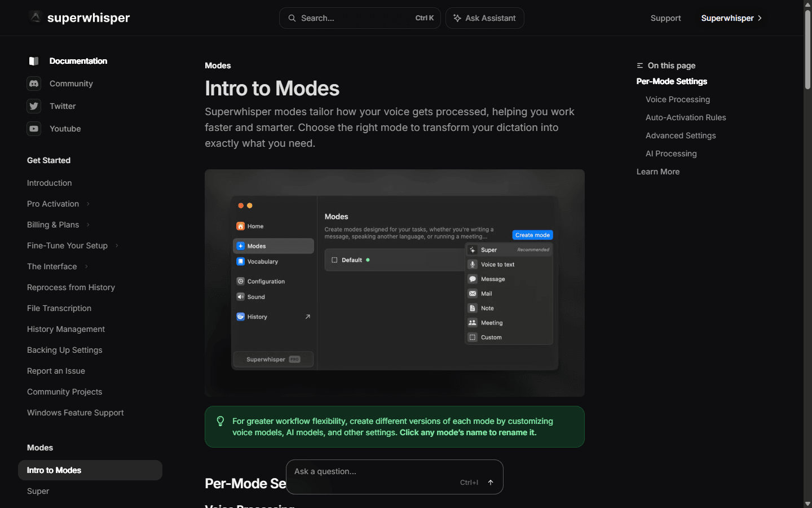The width and height of the screenshot is (812, 508).
Task: Click the sparkle icon in Ask Assistant
Action: [457, 18]
